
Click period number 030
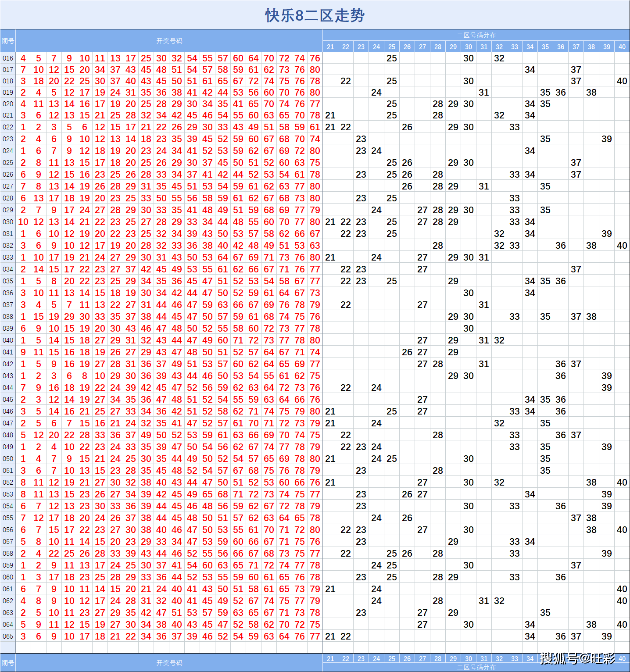pyautogui.click(x=8, y=222)
